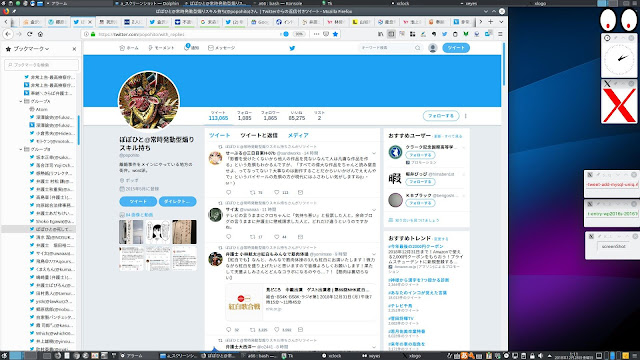Open the Firefox hamburger menu
The height and width of the screenshot is (360, 640).
(x=500, y=34)
